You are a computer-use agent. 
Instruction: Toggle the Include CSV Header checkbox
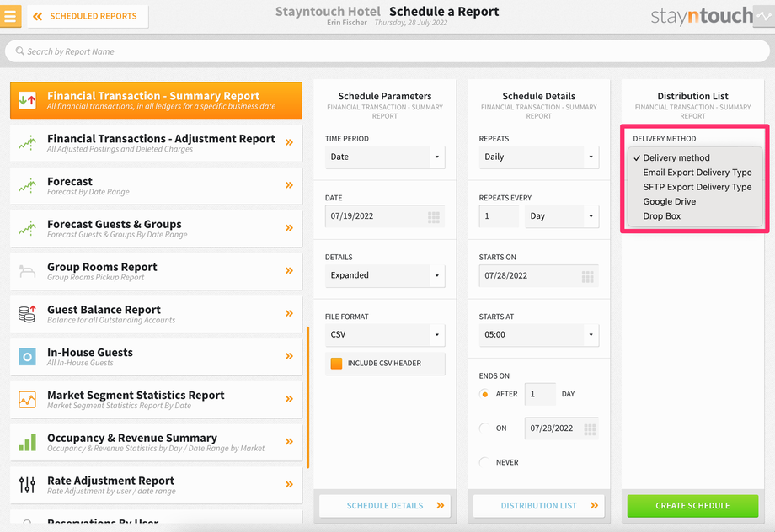click(x=336, y=364)
